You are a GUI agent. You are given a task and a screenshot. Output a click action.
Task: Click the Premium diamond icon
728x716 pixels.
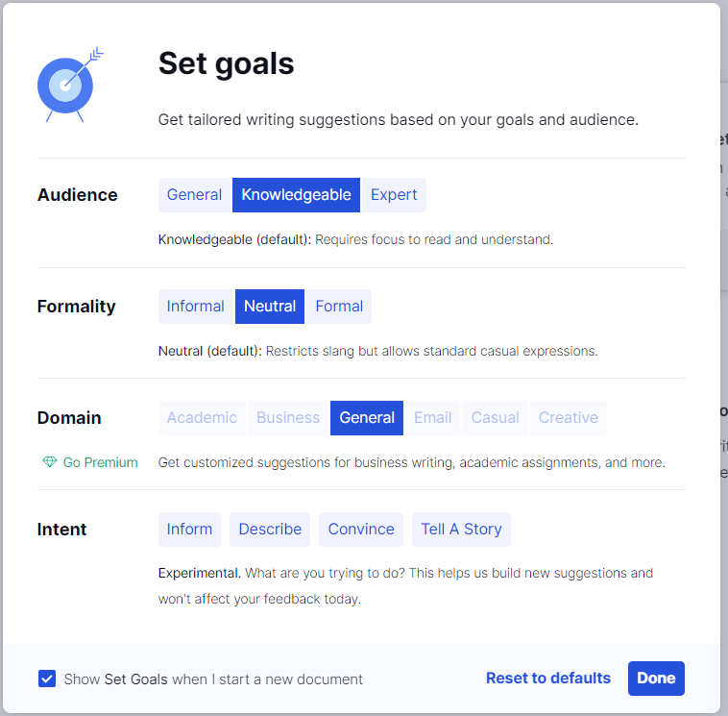click(x=50, y=462)
